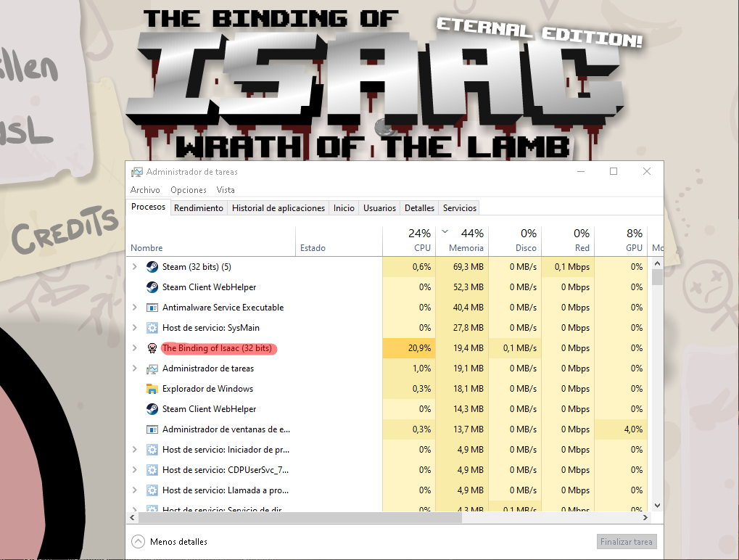
Task: Click the 4,0% GPU value cell
Action: [x=622, y=429]
